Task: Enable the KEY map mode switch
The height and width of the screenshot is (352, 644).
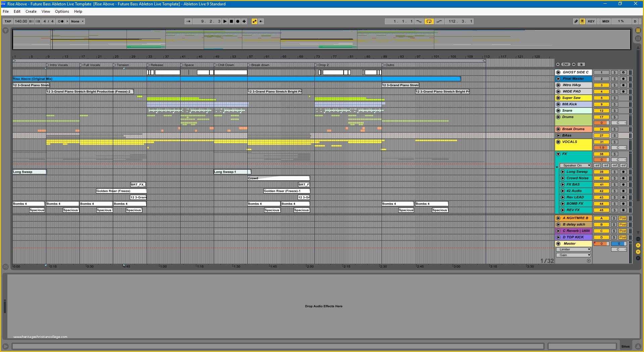Action: point(591,21)
